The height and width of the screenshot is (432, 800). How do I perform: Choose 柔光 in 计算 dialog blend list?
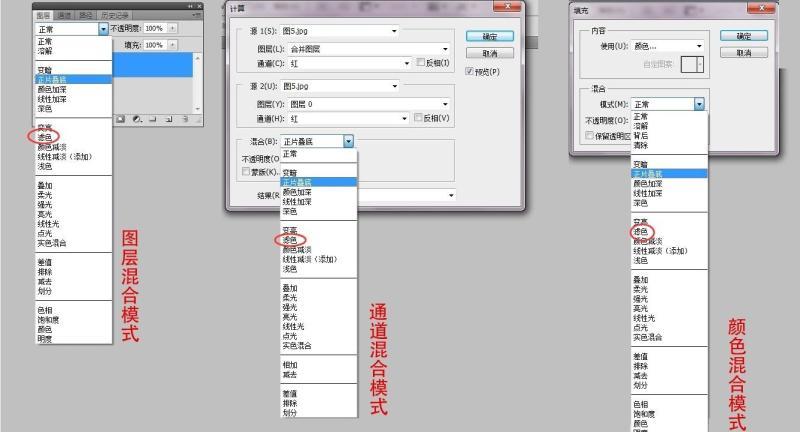(x=289, y=297)
